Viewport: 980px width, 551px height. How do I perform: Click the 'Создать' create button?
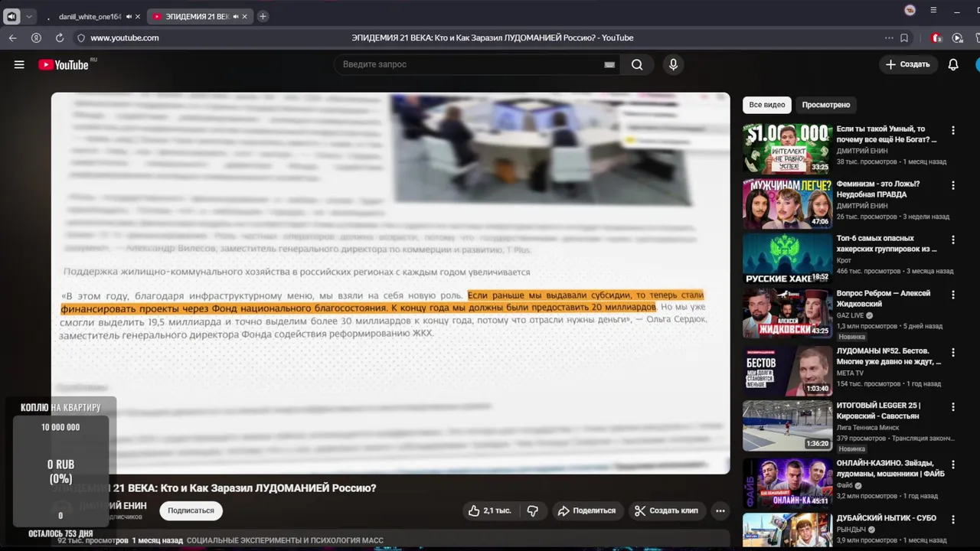pyautogui.click(x=908, y=65)
